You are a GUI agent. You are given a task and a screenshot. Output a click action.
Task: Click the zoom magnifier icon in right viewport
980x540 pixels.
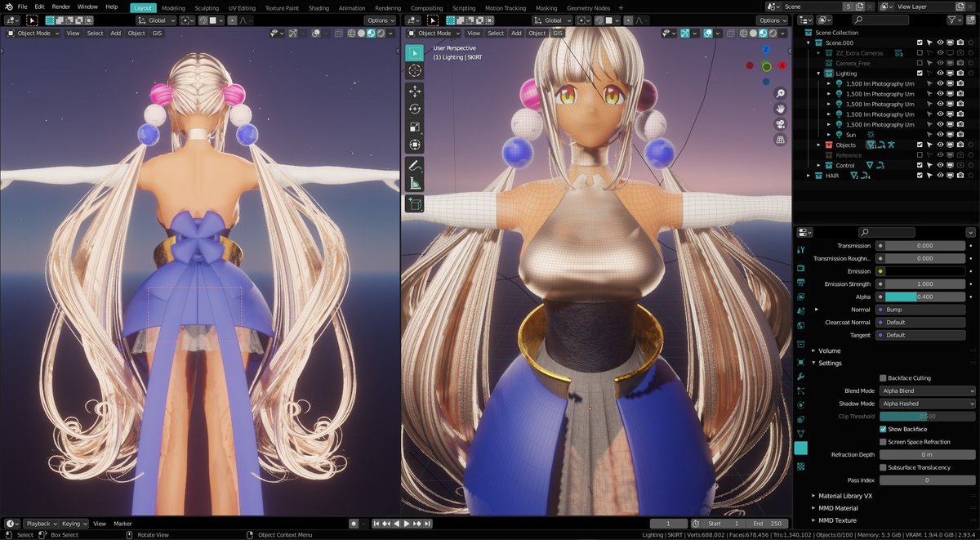780,93
